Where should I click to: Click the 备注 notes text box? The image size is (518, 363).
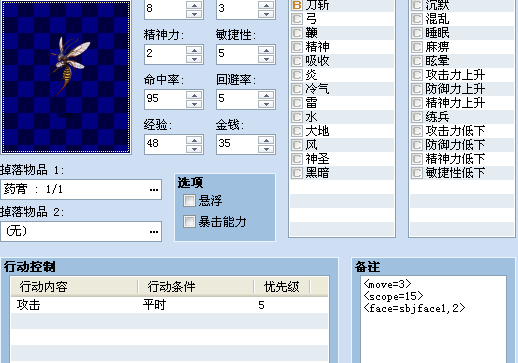(x=433, y=319)
